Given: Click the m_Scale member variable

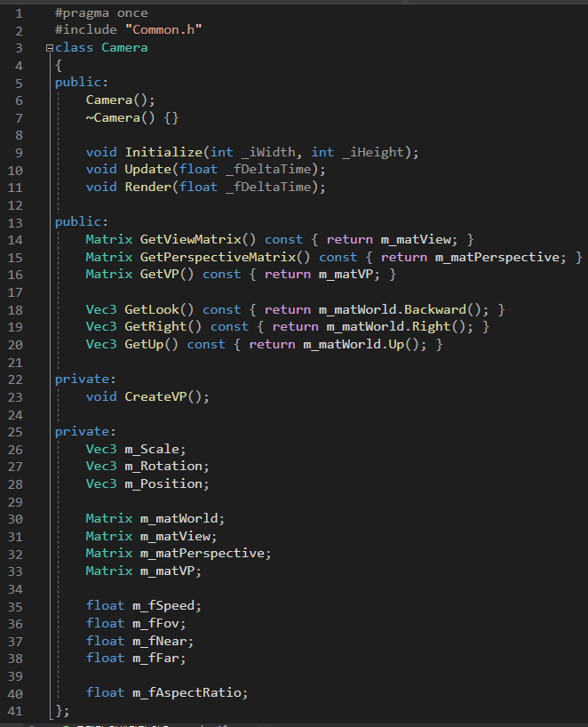Looking at the screenshot, I should tap(152, 450).
